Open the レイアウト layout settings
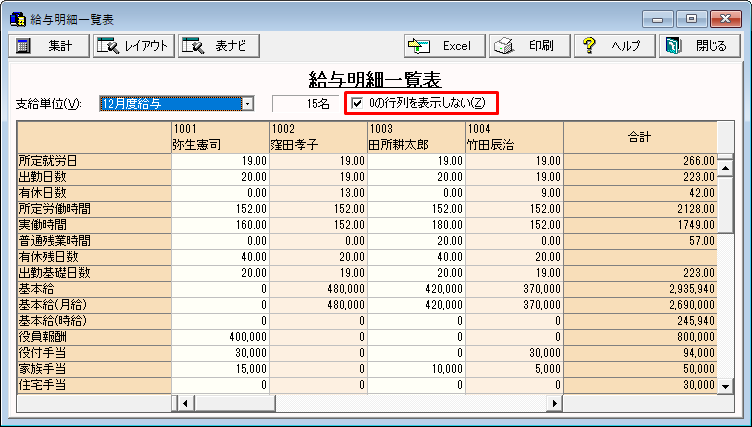Screen dimensions: 752x427 pos(134,46)
